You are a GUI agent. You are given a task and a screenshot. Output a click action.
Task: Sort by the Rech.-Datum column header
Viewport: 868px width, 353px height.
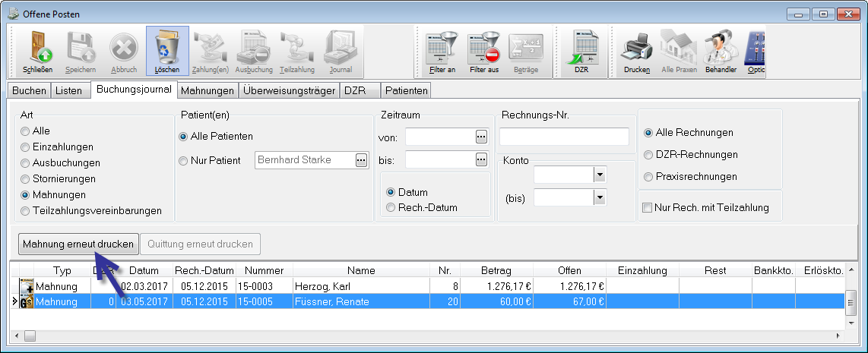(x=204, y=270)
